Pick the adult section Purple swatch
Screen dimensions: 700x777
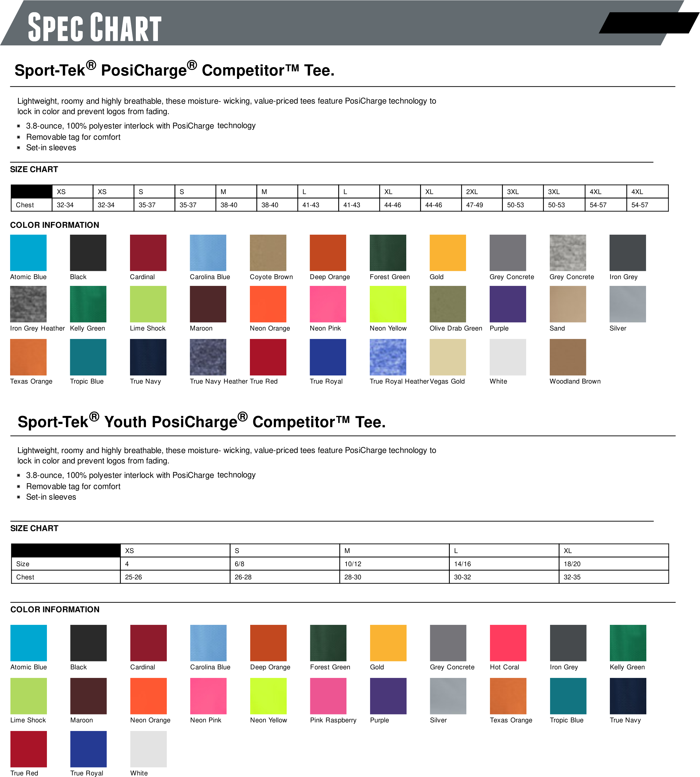point(508,304)
